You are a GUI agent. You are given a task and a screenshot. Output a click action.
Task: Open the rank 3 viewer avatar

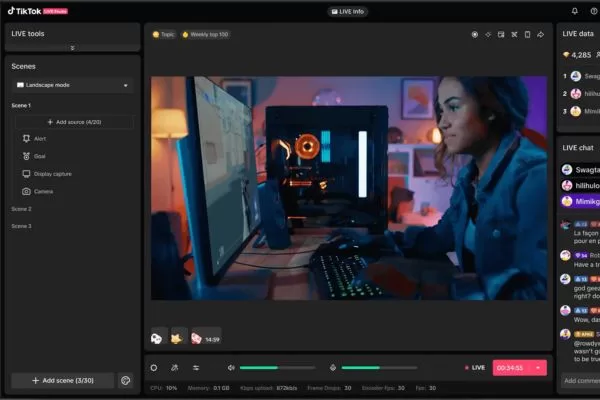tap(576, 111)
